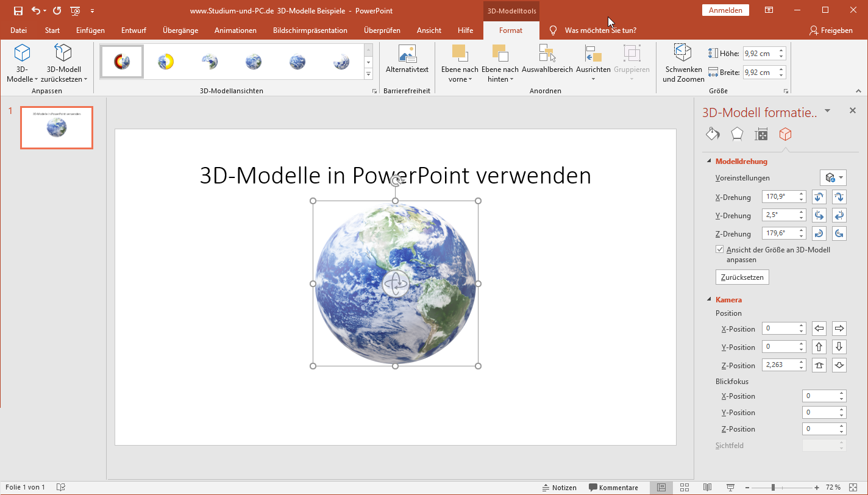Open the Größe und Eigenschaften pane tab

point(761,134)
